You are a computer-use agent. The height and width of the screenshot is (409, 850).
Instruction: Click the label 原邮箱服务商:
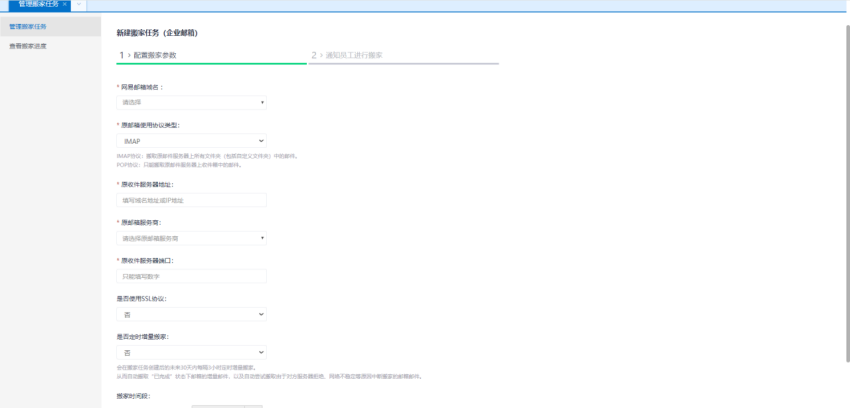pyautogui.click(x=141, y=222)
